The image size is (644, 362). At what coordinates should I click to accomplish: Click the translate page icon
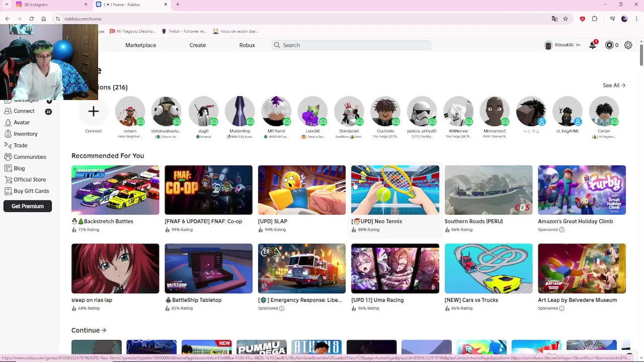click(x=554, y=19)
